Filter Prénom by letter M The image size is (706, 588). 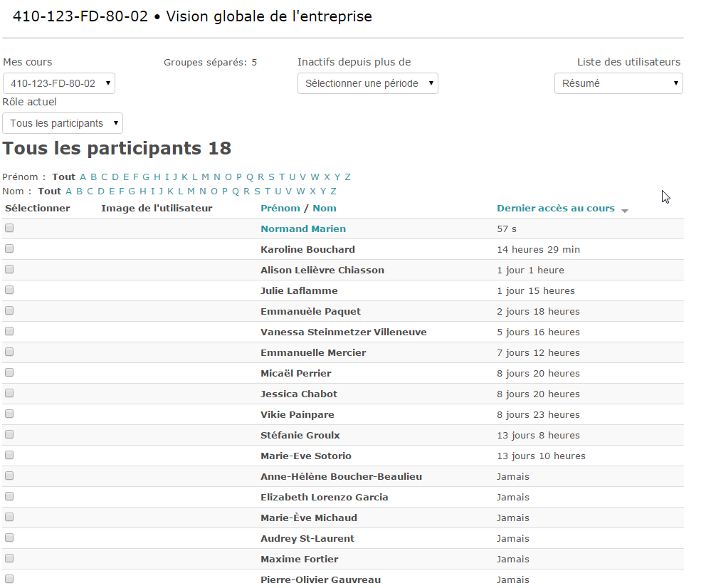pos(205,177)
